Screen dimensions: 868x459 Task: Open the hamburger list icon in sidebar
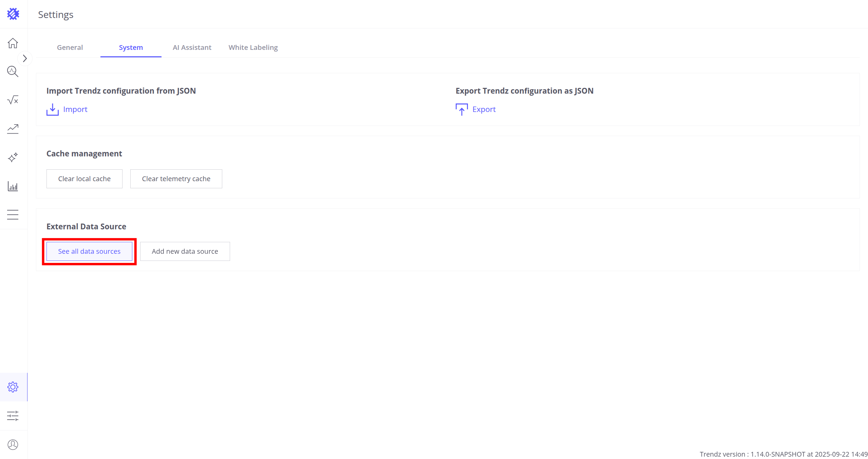pos(13,215)
